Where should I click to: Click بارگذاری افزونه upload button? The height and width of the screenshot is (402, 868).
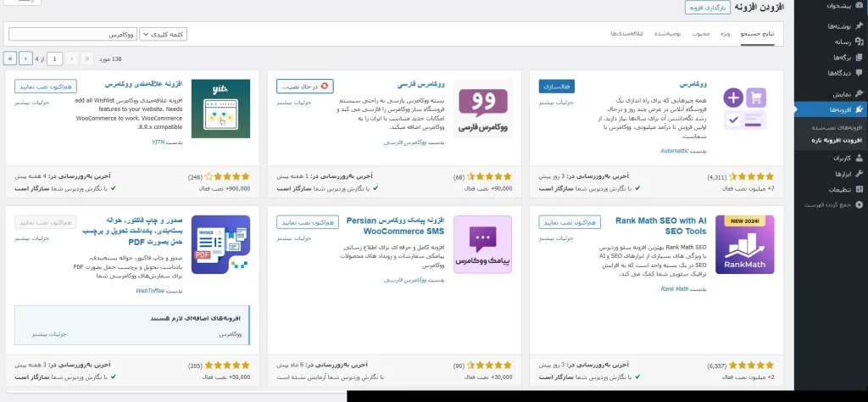click(x=706, y=7)
